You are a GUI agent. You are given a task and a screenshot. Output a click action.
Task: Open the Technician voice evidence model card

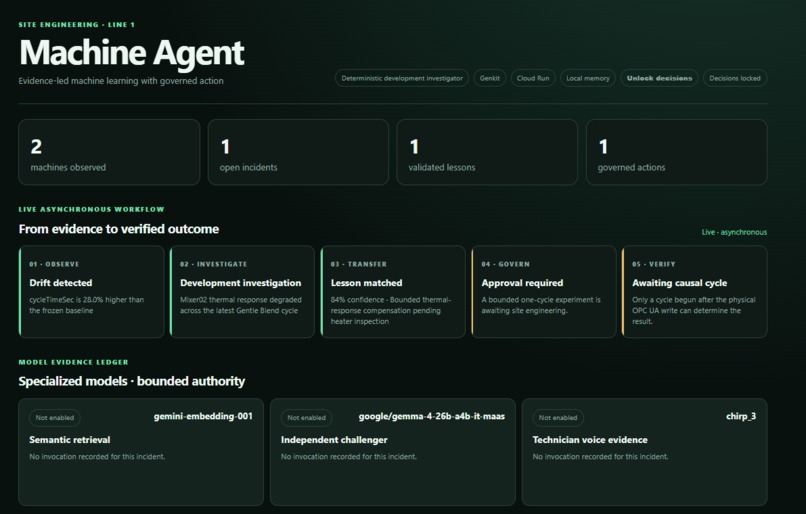(645, 452)
